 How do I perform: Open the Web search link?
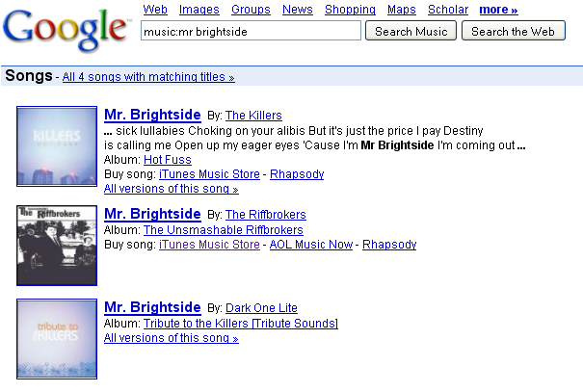[155, 10]
